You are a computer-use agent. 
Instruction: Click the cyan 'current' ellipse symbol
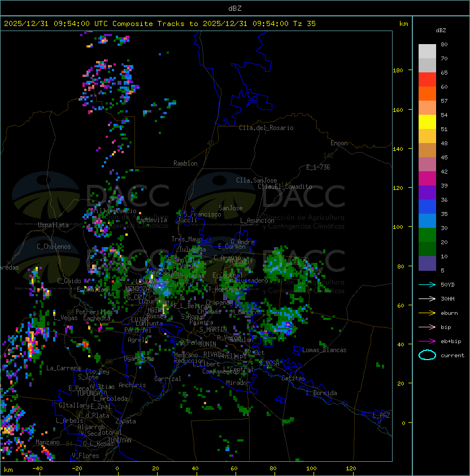pyautogui.click(x=427, y=355)
